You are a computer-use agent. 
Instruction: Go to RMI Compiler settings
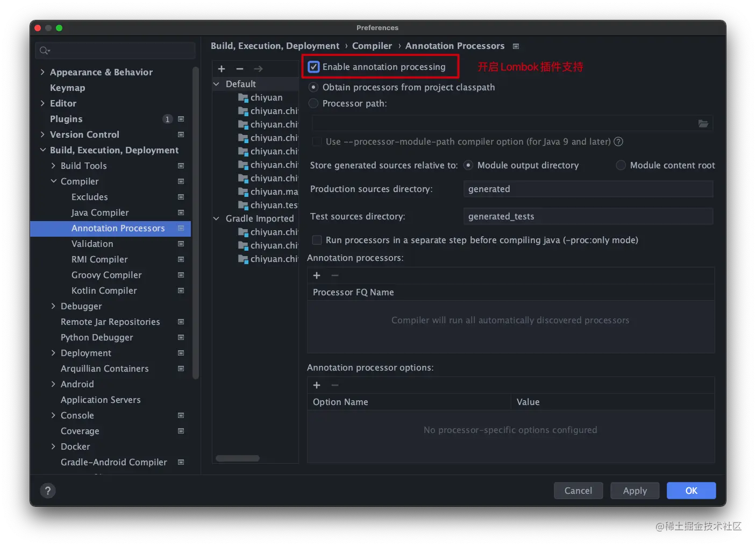point(99,259)
